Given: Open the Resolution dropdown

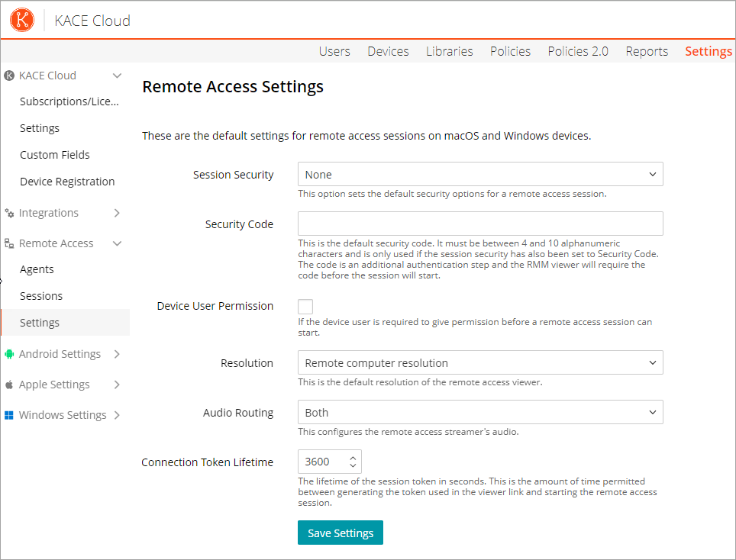Looking at the screenshot, I should pos(479,363).
